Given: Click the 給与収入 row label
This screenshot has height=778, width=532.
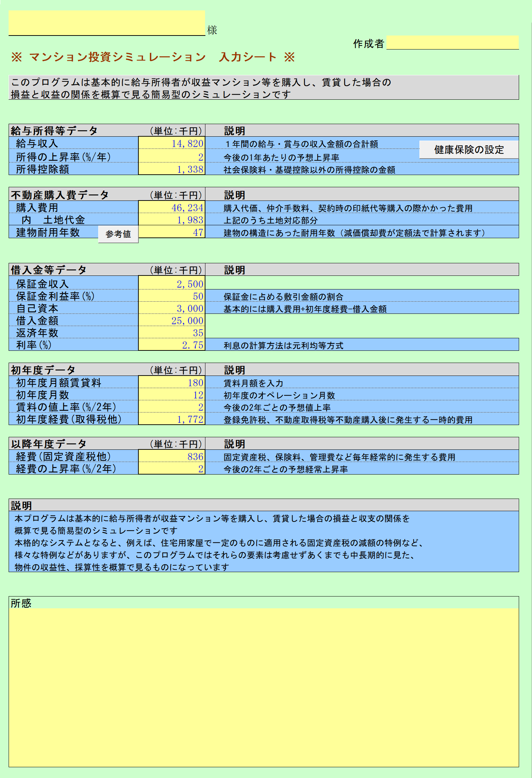Looking at the screenshot, I should click(37, 143).
